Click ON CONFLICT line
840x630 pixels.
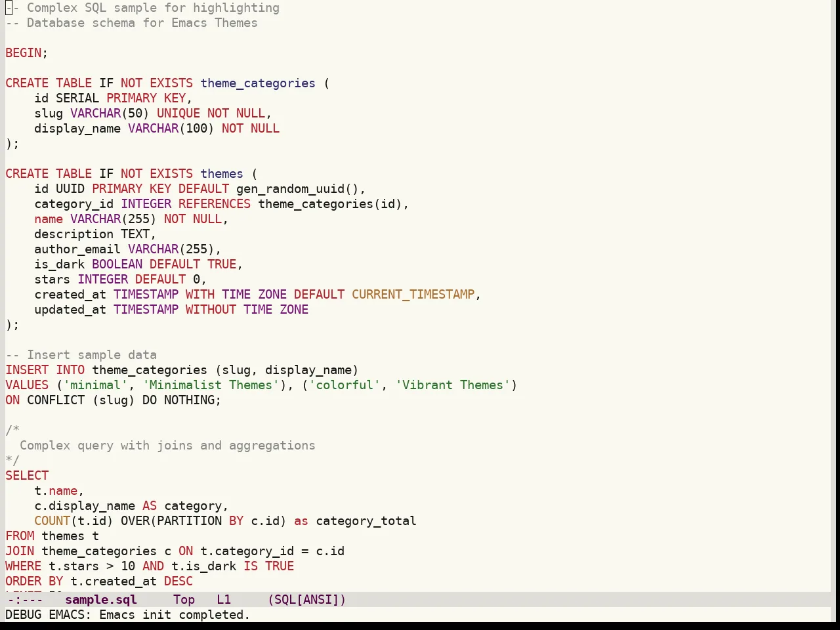coord(114,400)
